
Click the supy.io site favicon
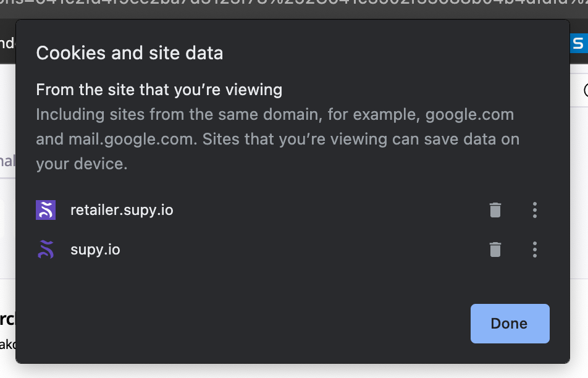click(x=46, y=250)
